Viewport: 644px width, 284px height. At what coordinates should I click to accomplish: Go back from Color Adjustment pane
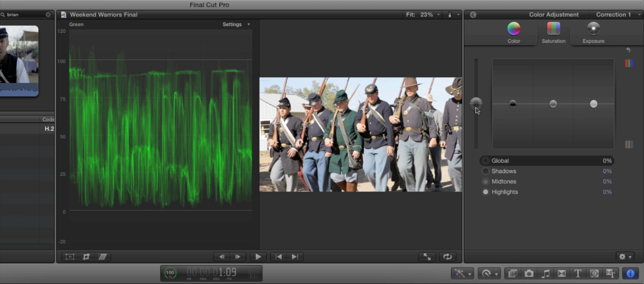(473, 15)
